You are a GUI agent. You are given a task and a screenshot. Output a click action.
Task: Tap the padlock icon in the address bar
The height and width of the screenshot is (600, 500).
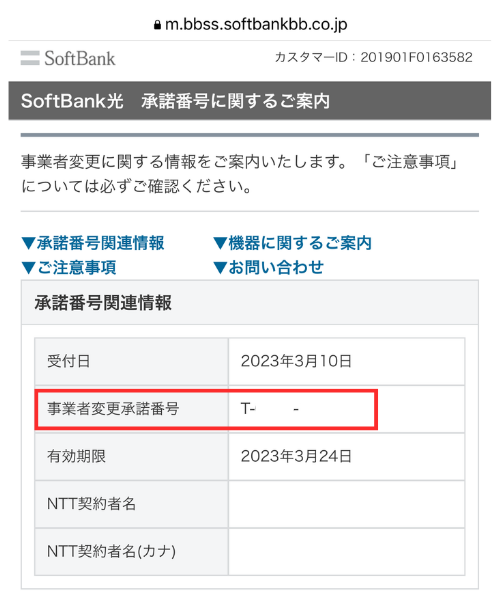click(x=157, y=25)
